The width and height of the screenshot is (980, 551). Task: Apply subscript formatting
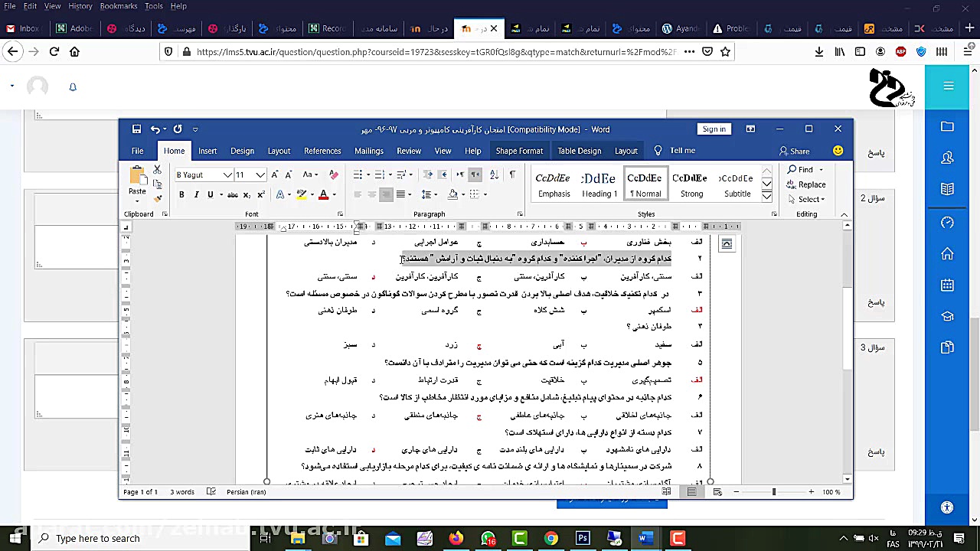coord(247,195)
